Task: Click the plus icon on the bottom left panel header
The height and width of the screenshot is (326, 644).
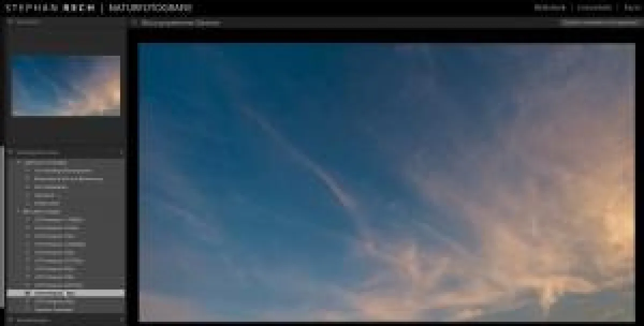Action: (x=121, y=320)
